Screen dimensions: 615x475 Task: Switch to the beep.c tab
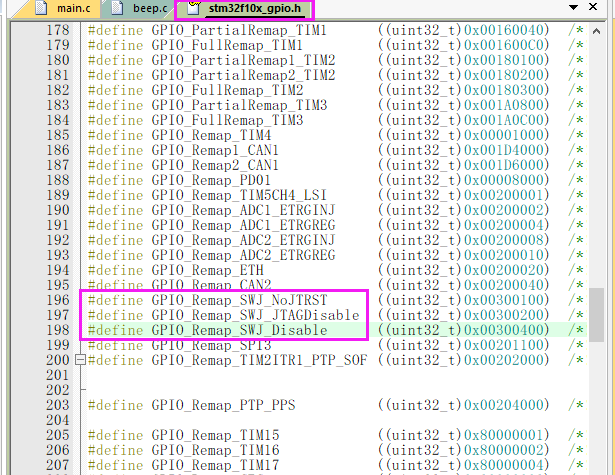pyautogui.click(x=139, y=8)
